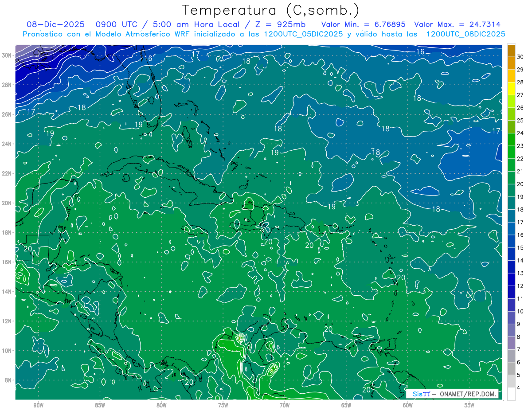
Task: Click the color scale label '10'
Action: (520, 312)
